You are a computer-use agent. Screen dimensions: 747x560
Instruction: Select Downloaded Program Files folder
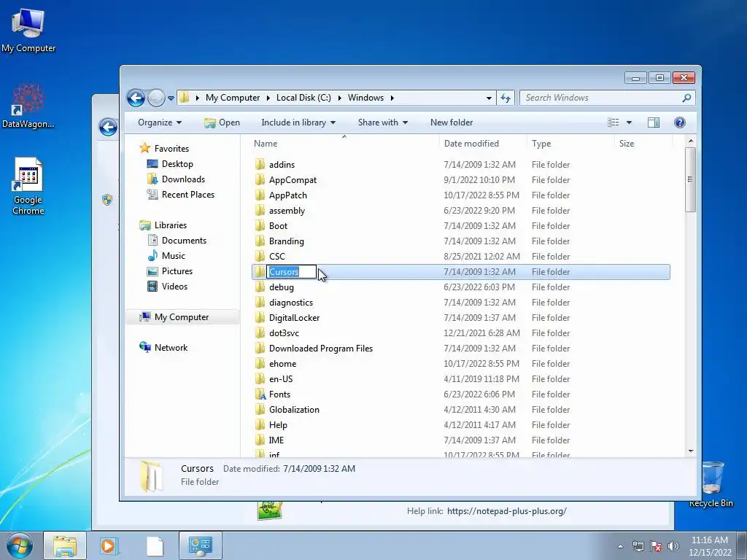point(321,348)
